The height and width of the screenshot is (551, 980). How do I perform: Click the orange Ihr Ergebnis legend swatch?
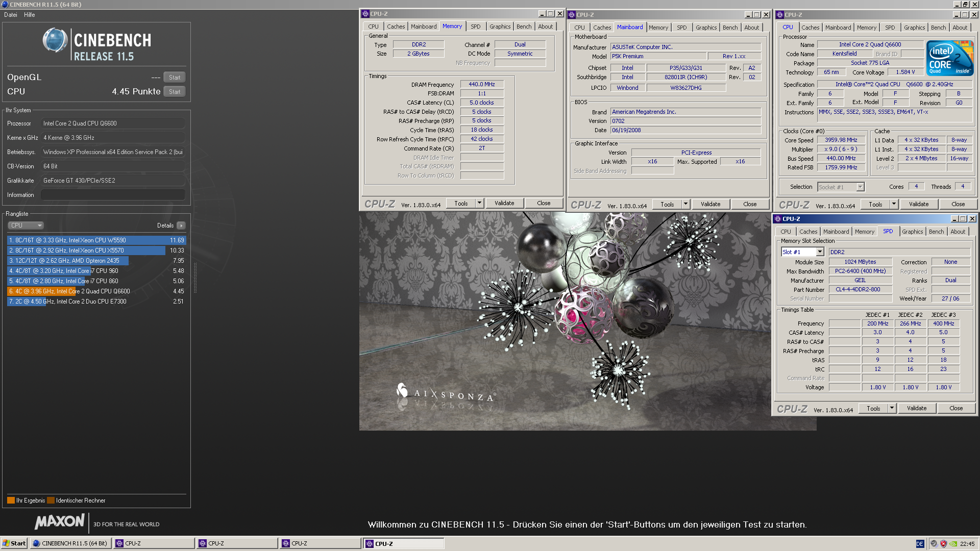click(x=11, y=500)
